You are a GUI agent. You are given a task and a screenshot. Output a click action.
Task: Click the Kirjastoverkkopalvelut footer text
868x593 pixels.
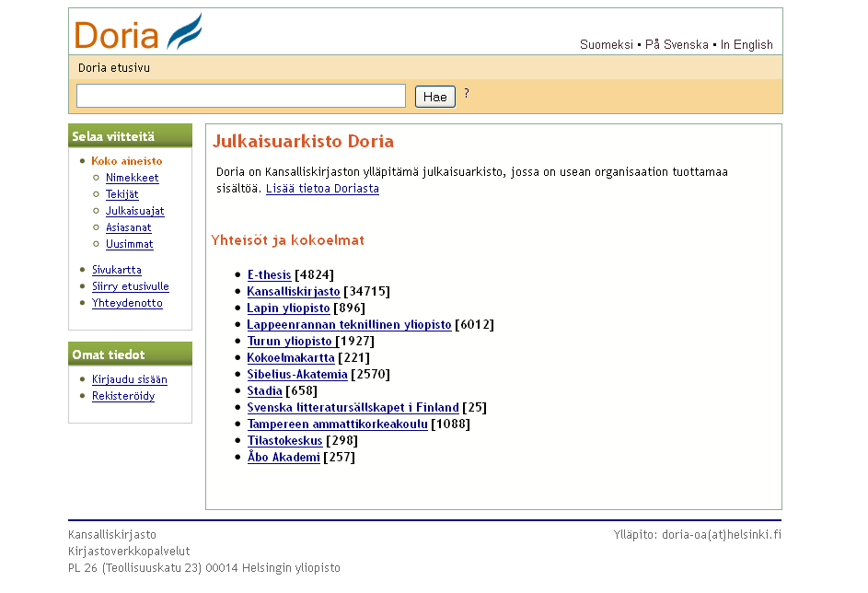(x=129, y=552)
